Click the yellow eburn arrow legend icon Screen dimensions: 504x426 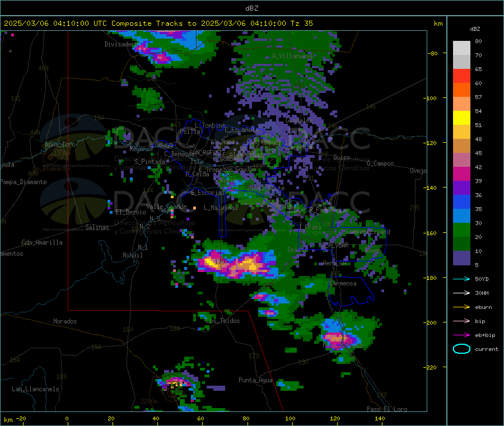point(461,307)
